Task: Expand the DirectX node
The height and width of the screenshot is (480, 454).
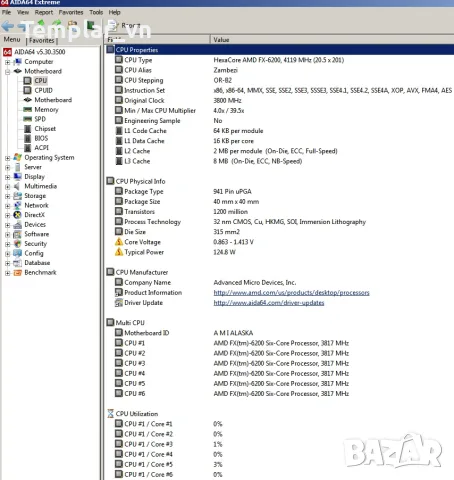Action: coord(7,216)
